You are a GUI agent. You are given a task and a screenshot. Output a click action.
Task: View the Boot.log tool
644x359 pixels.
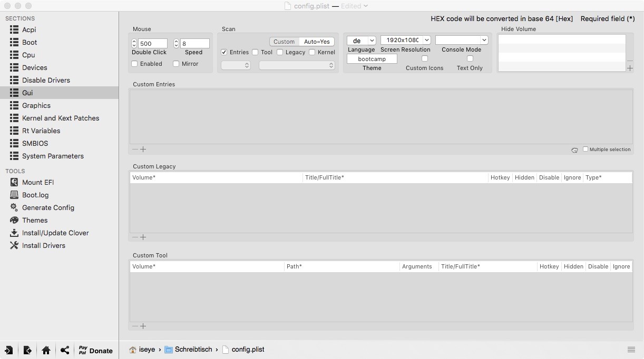(x=59, y=195)
